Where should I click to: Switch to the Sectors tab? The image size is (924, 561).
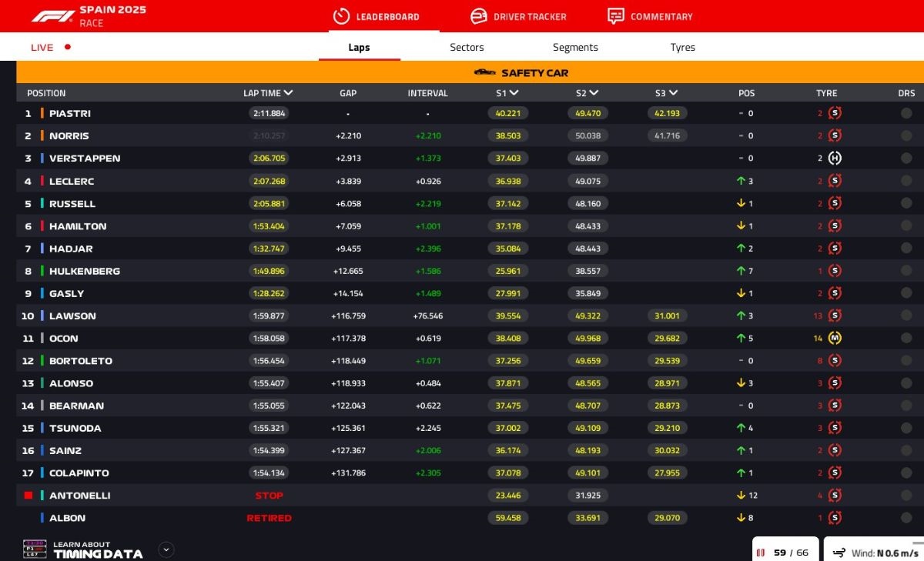click(x=467, y=47)
